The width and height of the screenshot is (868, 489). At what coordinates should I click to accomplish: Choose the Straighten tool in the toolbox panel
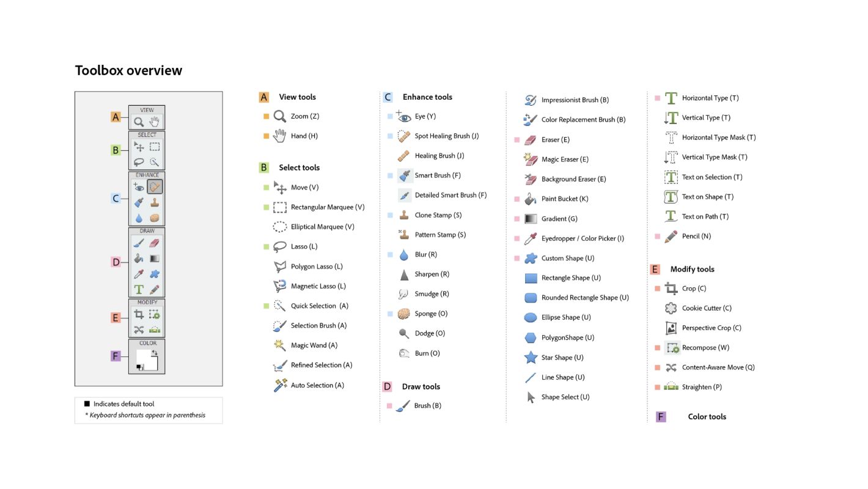coord(155,329)
